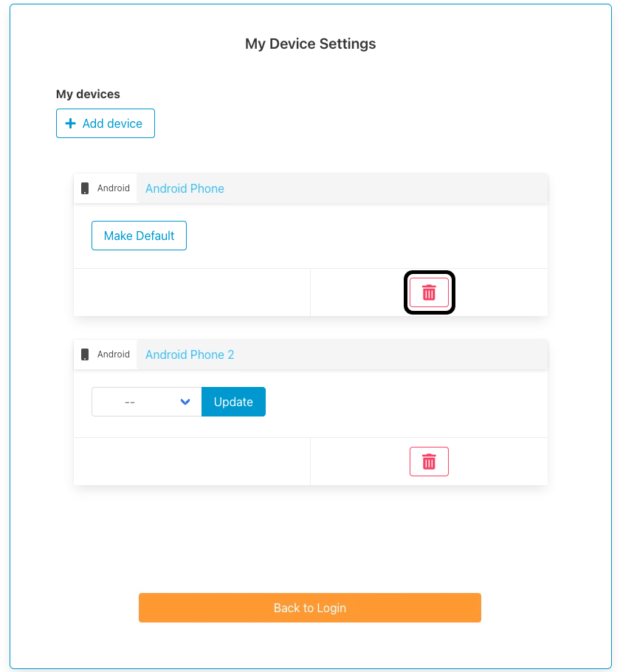
Task: Click the blue dropdown chevron arrow
Action: point(185,402)
